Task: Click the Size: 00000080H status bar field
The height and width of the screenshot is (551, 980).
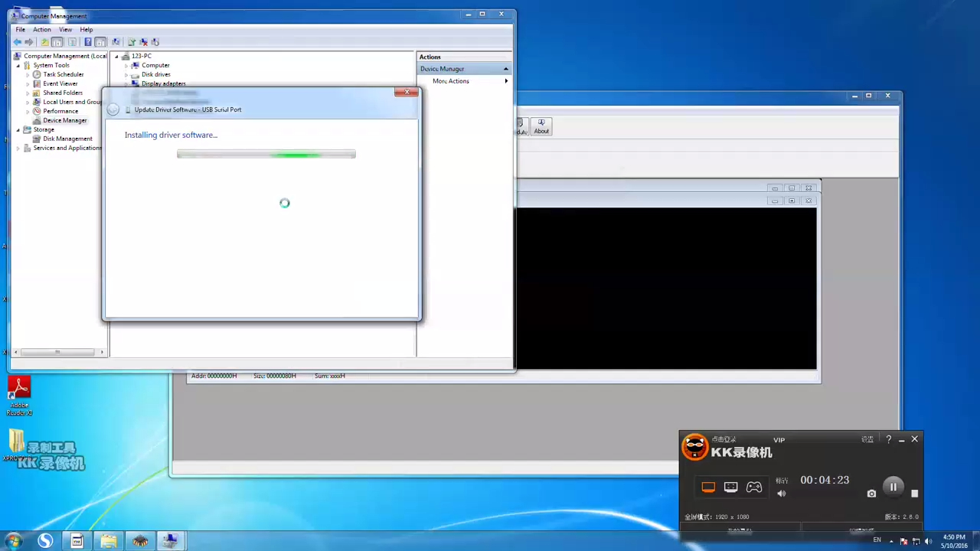Action: click(275, 376)
